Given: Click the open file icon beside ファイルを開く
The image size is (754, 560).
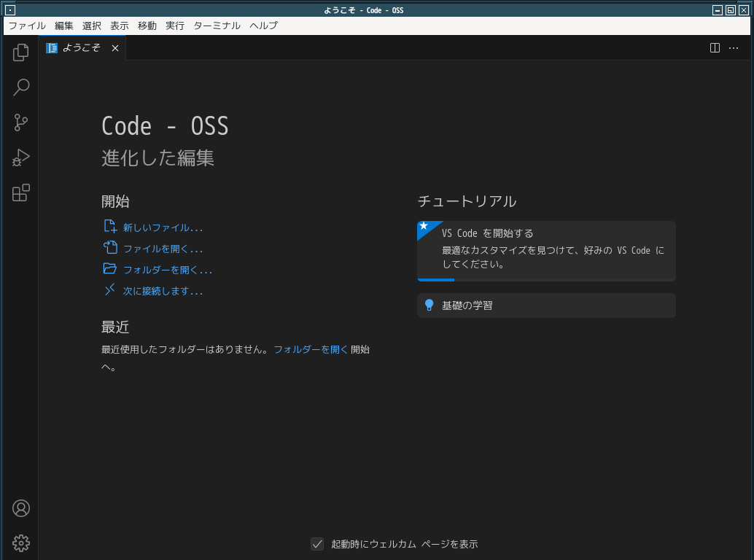Looking at the screenshot, I should click(x=110, y=247).
